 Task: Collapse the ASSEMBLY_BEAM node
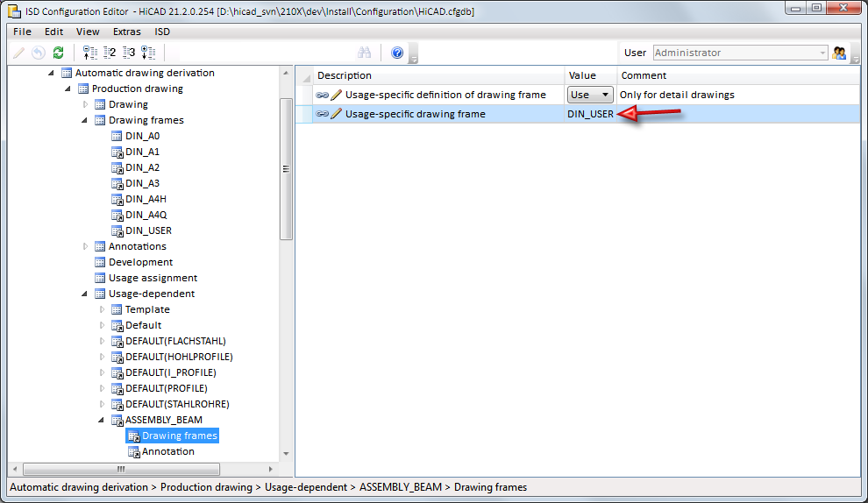point(101,420)
